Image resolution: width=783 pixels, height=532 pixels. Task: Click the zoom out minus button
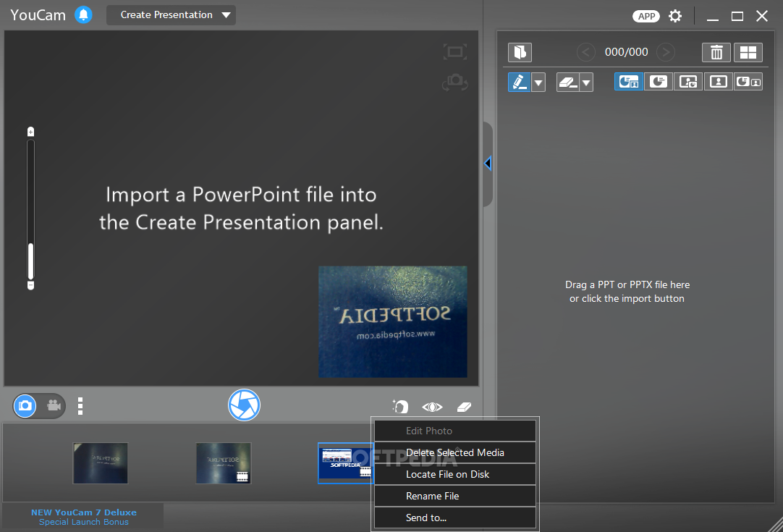coord(30,286)
